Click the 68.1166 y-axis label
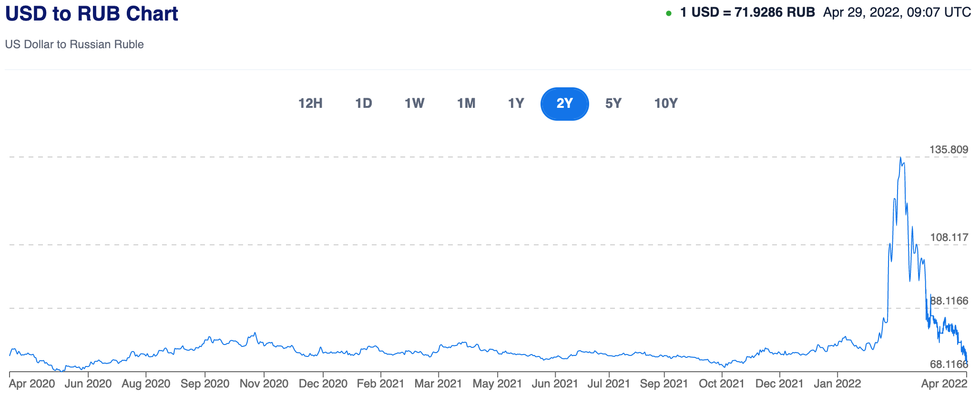 (949, 365)
